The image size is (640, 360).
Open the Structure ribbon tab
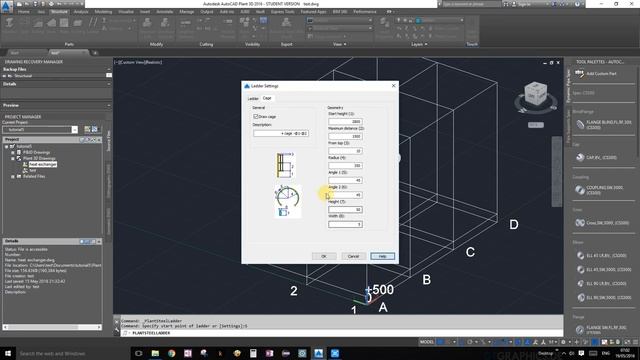pyautogui.click(x=59, y=12)
